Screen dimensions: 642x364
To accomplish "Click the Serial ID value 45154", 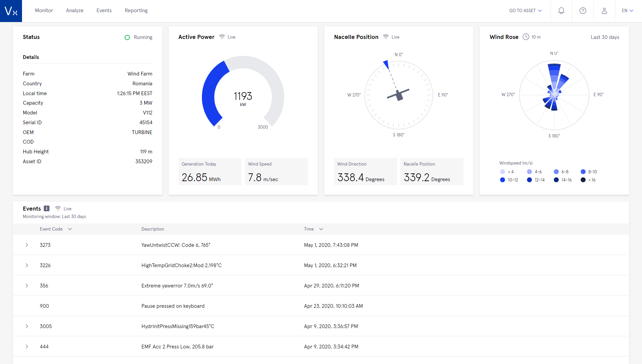I will coord(146,122).
